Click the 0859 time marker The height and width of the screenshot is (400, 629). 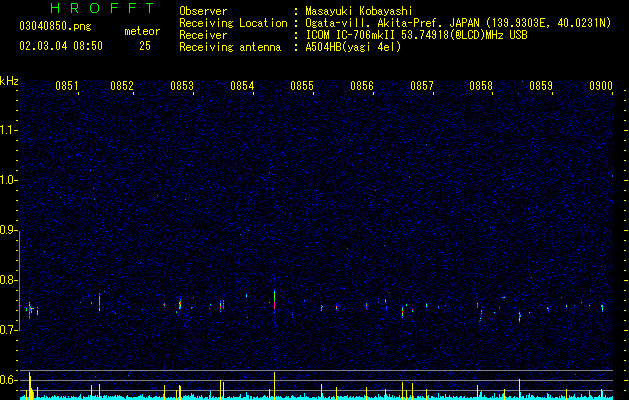click(541, 86)
